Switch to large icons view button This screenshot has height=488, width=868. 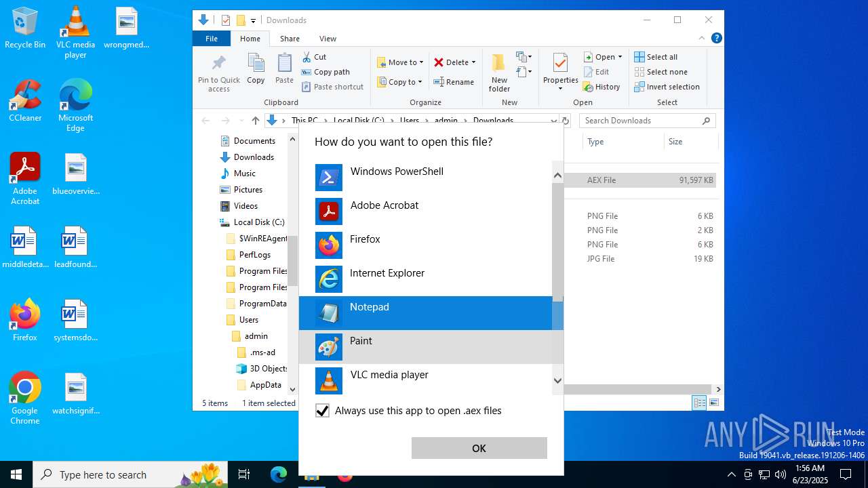pyautogui.click(x=713, y=403)
